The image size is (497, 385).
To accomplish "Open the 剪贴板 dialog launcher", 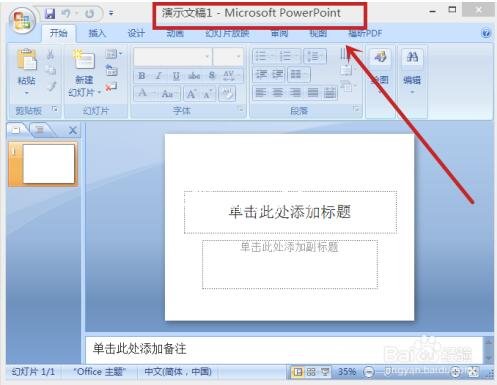I will click(x=54, y=109).
